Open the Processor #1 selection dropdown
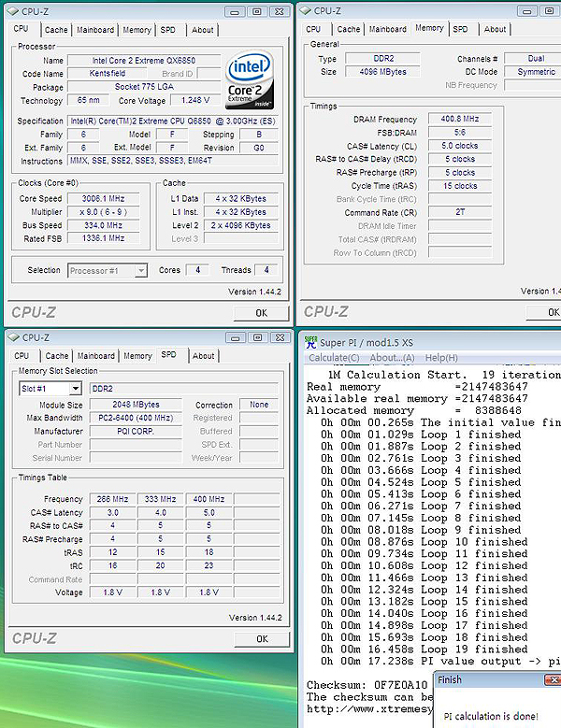Image resolution: width=561 pixels, height=728 pixels. point(140,271)
